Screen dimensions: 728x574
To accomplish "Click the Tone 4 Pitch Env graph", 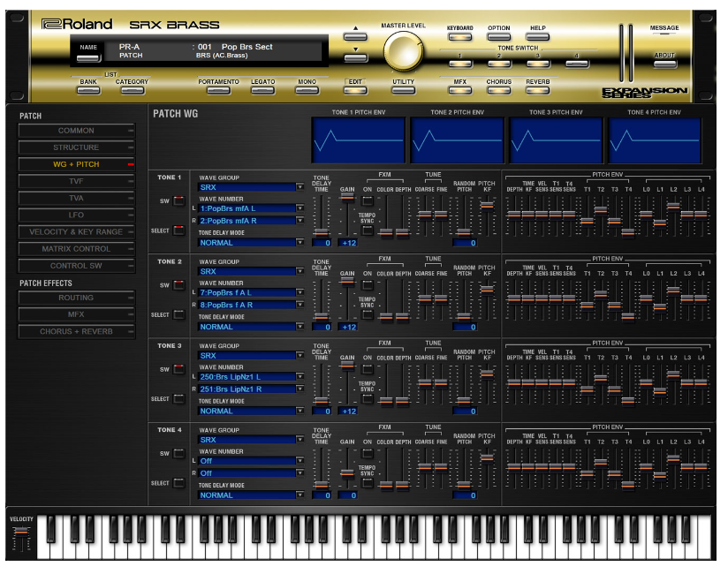I will pyautogui.click(x=655, y=140).
